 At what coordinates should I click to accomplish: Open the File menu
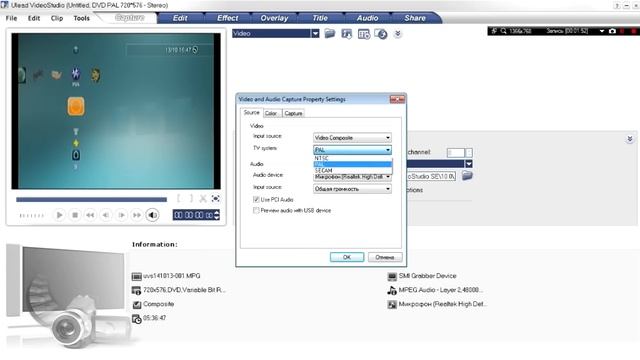11,18
